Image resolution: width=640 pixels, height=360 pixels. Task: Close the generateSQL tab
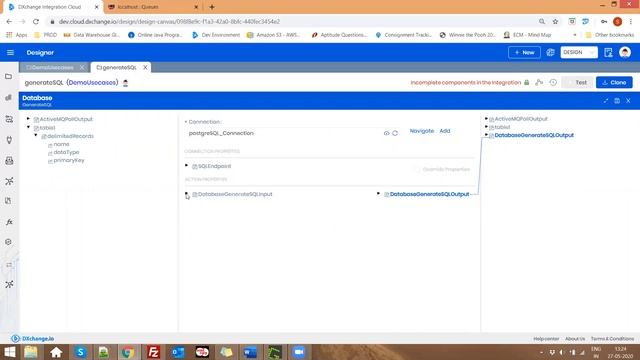(145, 67)
